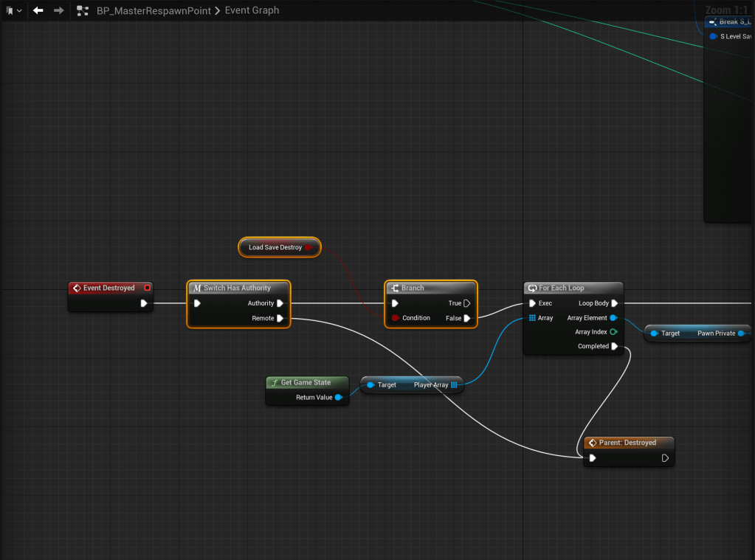Click the Loop Body exec output pin
The image size is (755, 560).
click(615, 303)
